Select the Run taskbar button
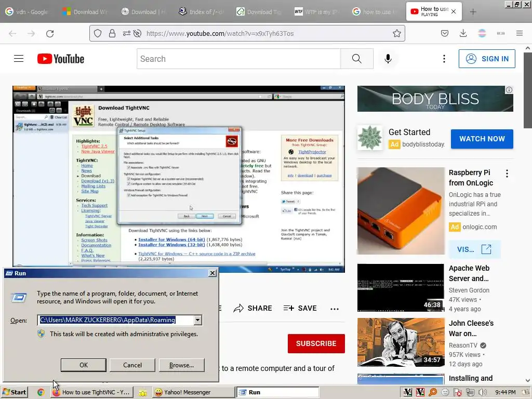The image size is (532, 399). [277, 392]
